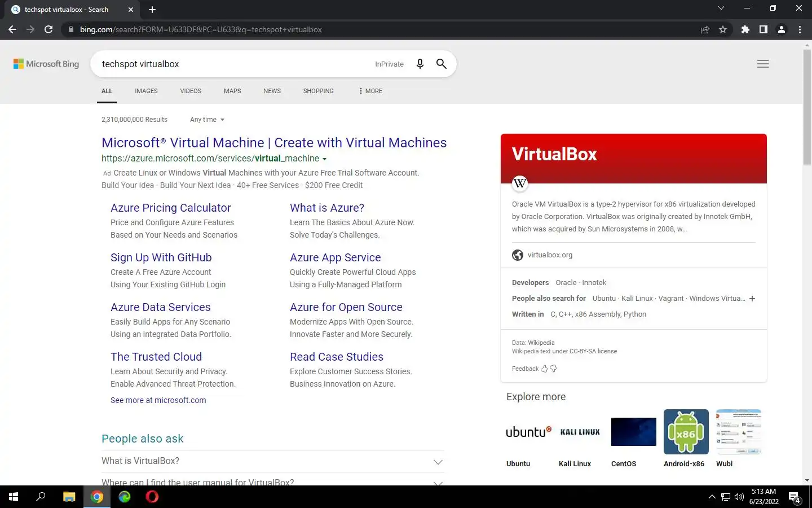Open the Chrome profile icon
Viewport: 812px width, 508px height.
click(782, 29)
